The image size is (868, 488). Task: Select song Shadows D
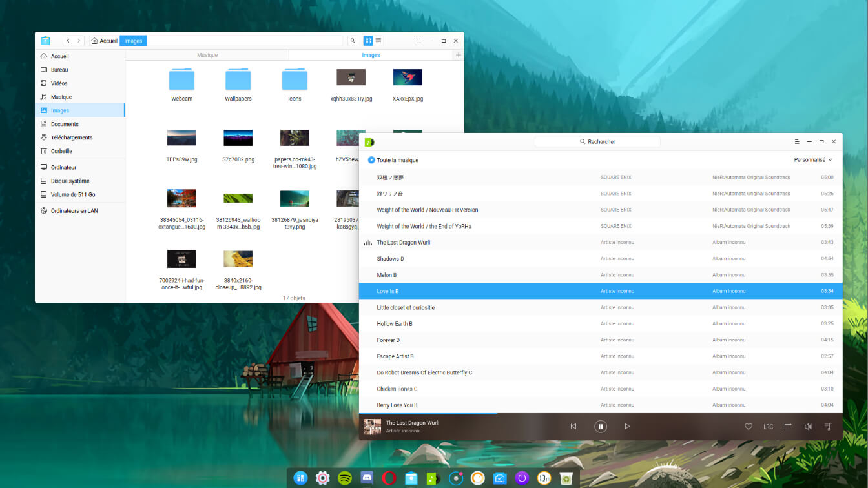click(x=601, y=259)
